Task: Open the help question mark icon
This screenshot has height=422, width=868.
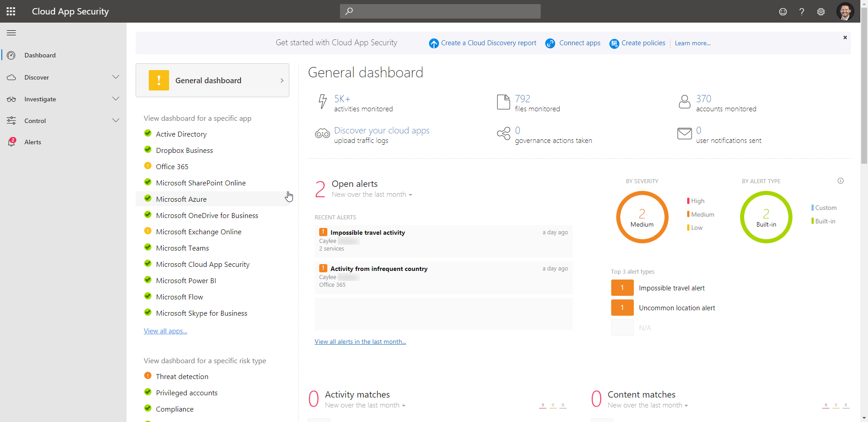Action: coord(802,12)
